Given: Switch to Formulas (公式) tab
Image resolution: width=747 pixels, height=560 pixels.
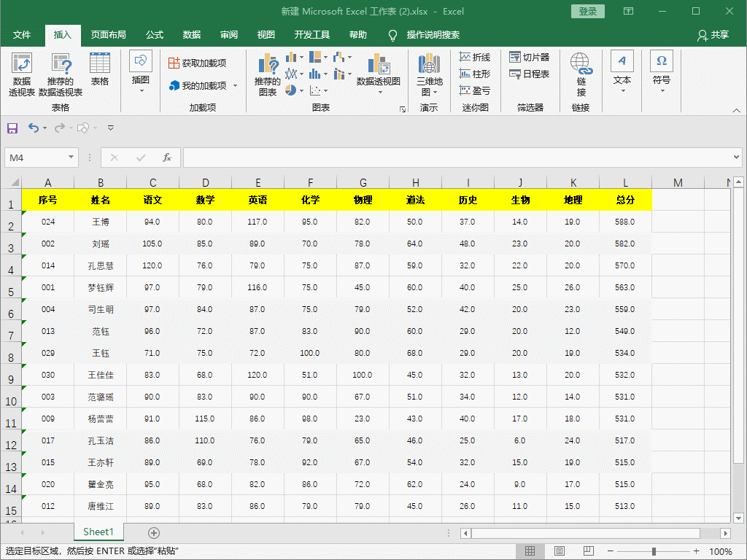Looking at the screenshot, I should 155,35.
